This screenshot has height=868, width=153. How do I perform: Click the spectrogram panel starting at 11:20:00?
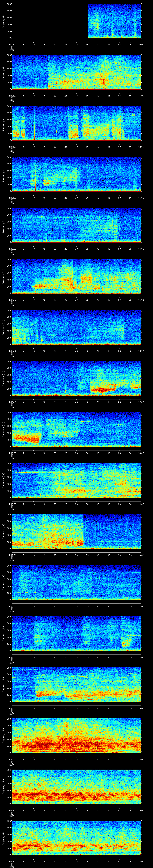click(76, 583)
